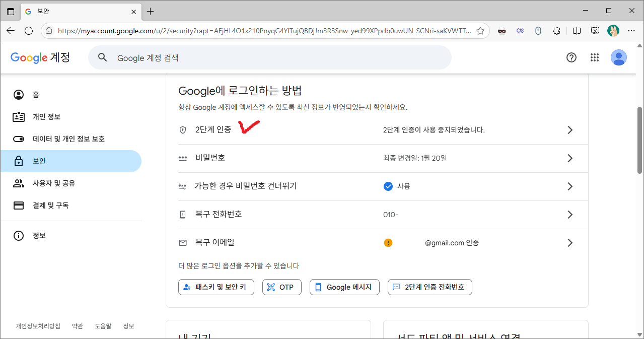The width and height of the screenshot is (644, 339).
Task: Click the Google에 로그인하는 방법 heading
Action: 240,91
